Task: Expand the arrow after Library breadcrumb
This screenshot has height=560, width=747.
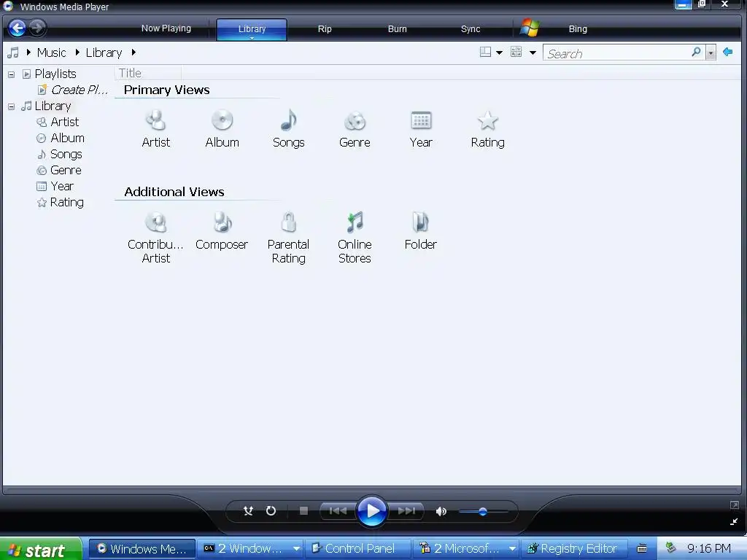Action: point(134,52)
